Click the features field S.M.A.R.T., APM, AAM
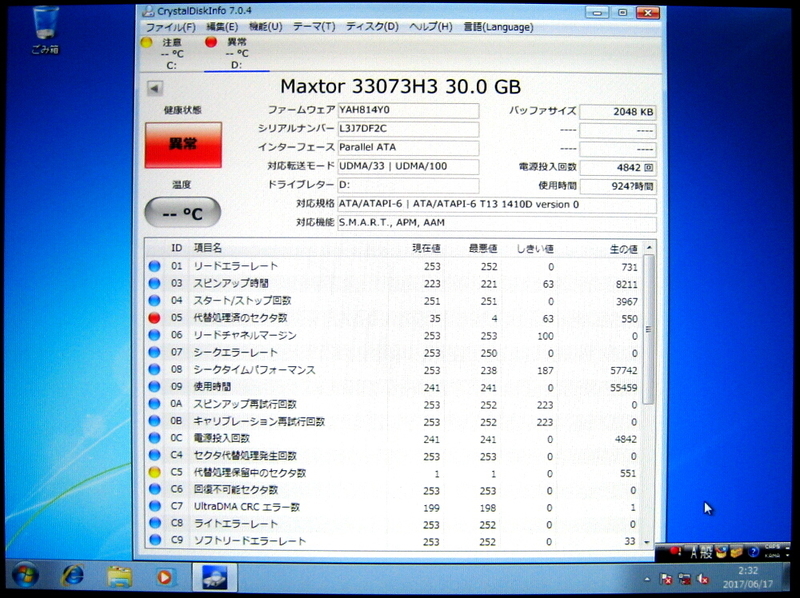 click(496, 223)
